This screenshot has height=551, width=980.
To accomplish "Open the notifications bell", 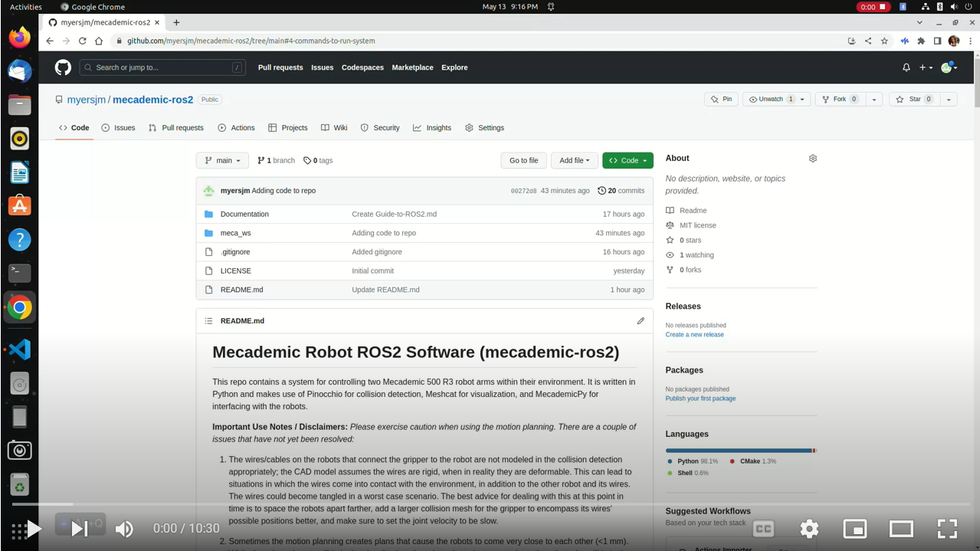I will point(906,67).
